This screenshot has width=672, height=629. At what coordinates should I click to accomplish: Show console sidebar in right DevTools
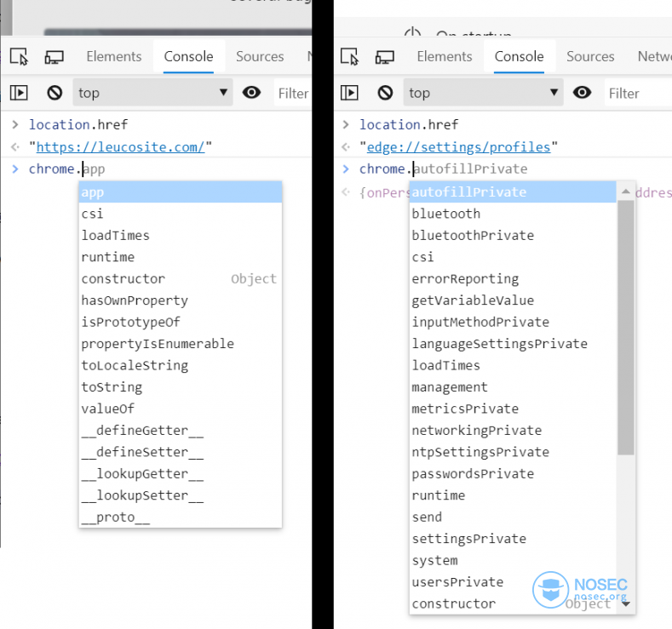tap(349, 93)
